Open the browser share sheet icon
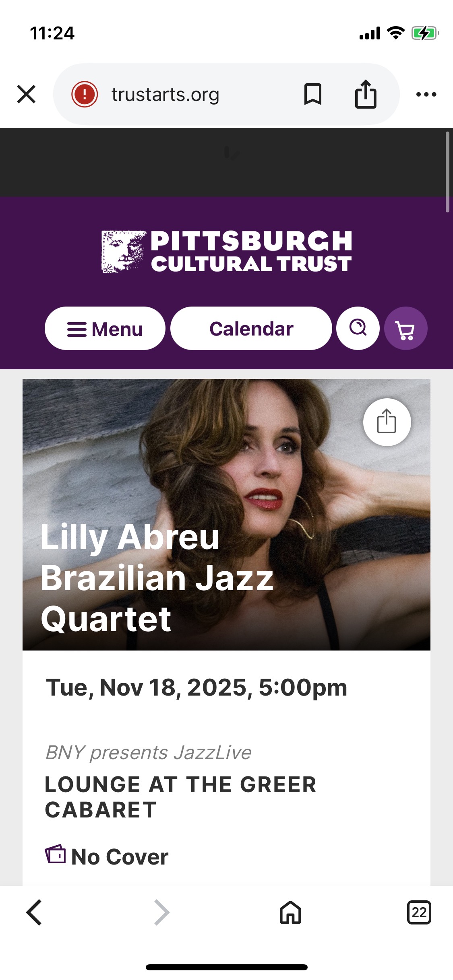Image resolution: width=453 pixels, height=980 pixels. click(x=366, y=95)
